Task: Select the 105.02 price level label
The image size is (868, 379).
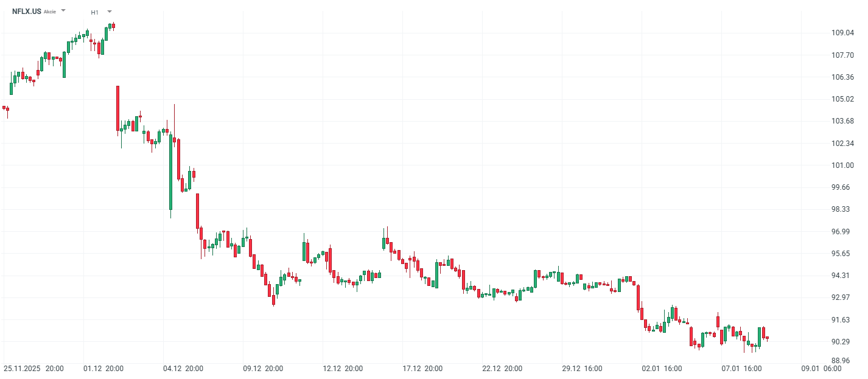Action: (842, 99)
